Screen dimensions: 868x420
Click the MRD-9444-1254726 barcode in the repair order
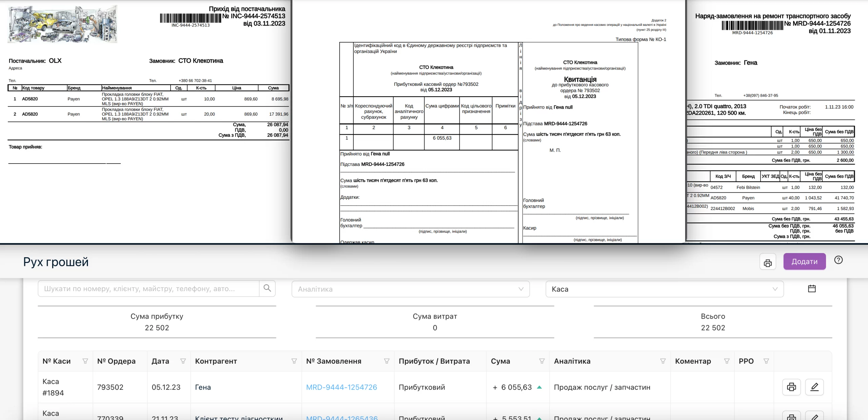[752, 25]
